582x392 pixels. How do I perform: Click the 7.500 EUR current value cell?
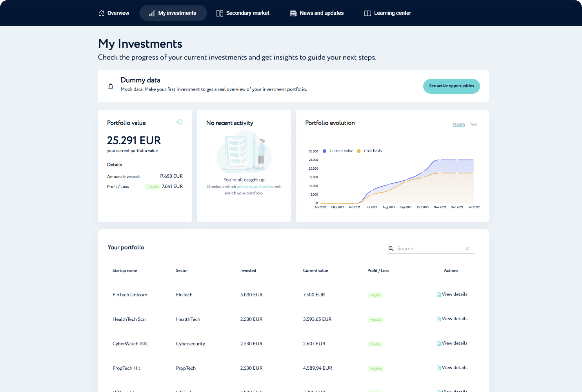tap(314, 295)
